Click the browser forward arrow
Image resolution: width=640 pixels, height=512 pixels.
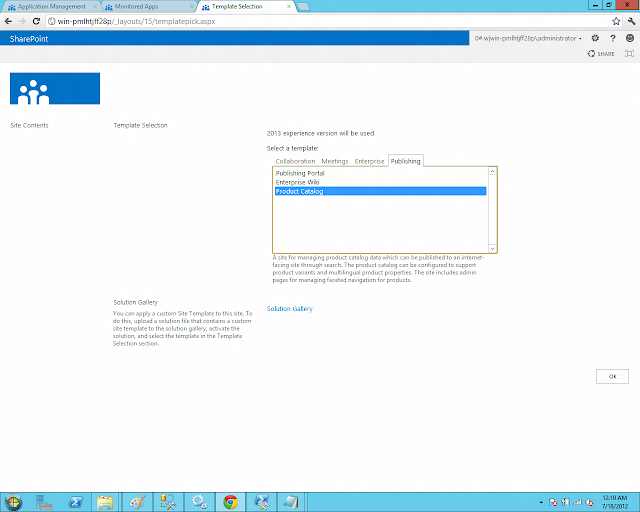click(22, 21)
